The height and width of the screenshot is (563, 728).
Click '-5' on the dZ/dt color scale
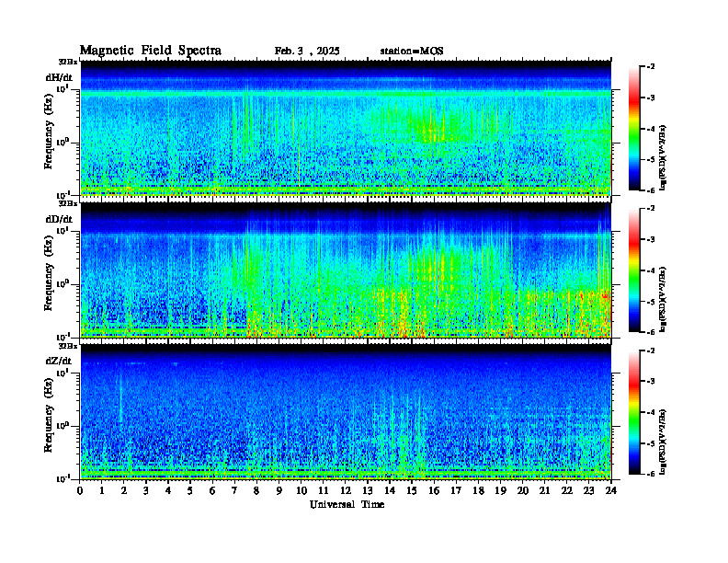[651, 443]
